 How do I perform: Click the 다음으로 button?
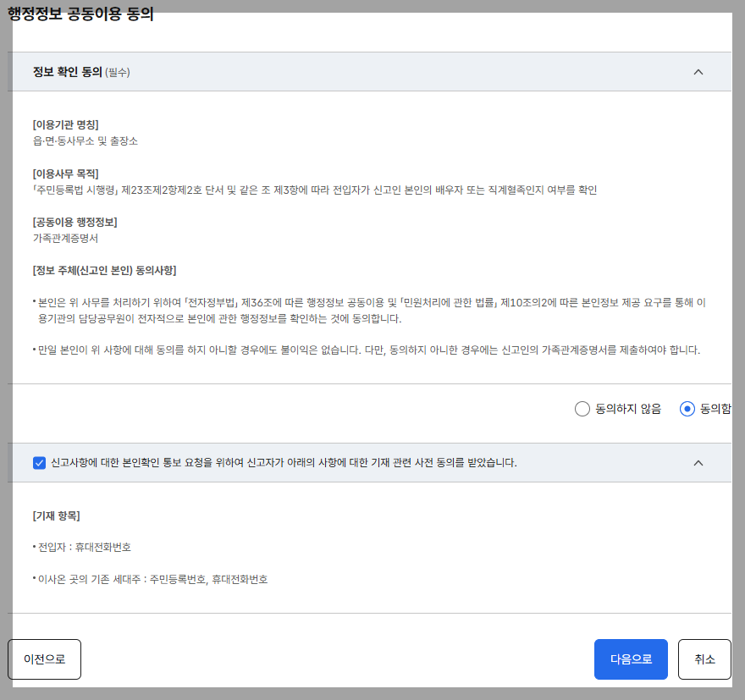[631, 659]
